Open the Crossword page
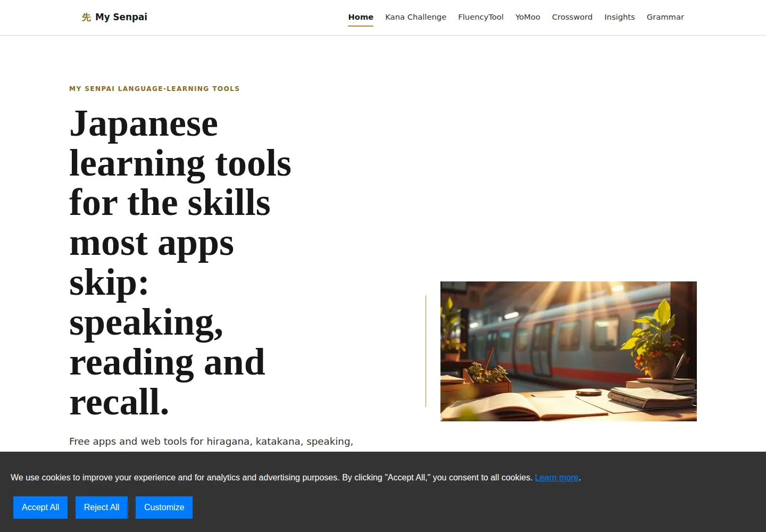 [x=572, y=17]
